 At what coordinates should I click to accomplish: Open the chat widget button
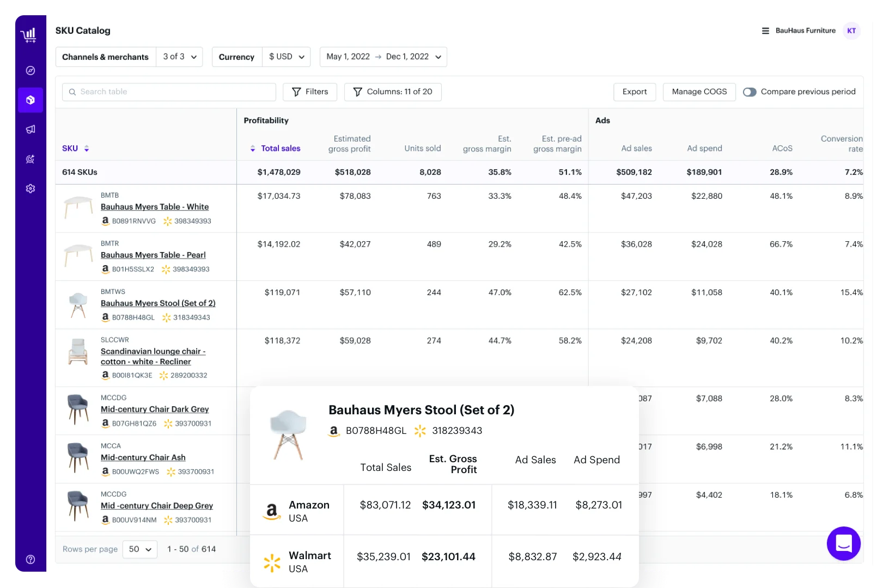843,543
